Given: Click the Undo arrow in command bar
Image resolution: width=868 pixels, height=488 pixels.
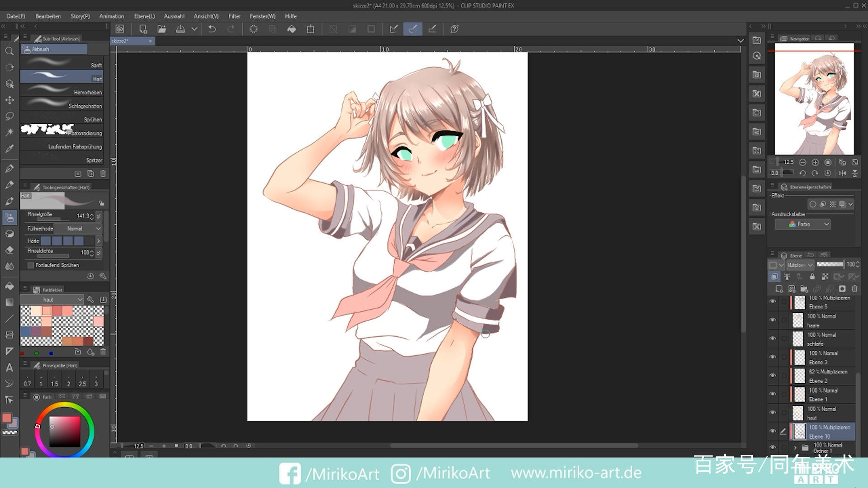Looking at the screenshot, I should click(x=212, y=29).
